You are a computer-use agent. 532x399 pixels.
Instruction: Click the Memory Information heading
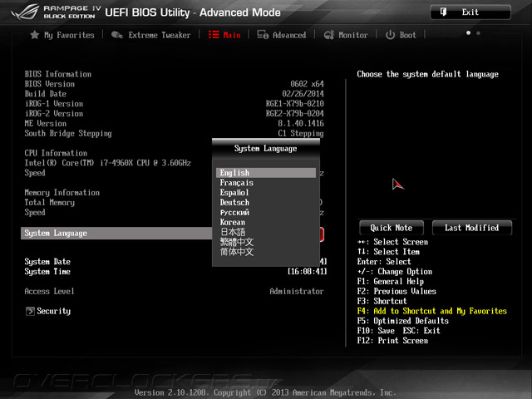point(62,192)
